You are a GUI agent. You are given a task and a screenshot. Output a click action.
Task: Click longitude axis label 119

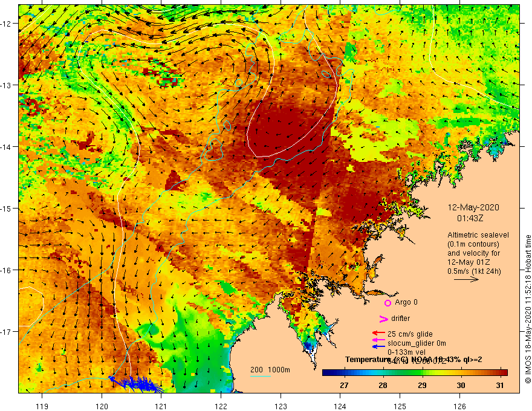tap(42, 406)
